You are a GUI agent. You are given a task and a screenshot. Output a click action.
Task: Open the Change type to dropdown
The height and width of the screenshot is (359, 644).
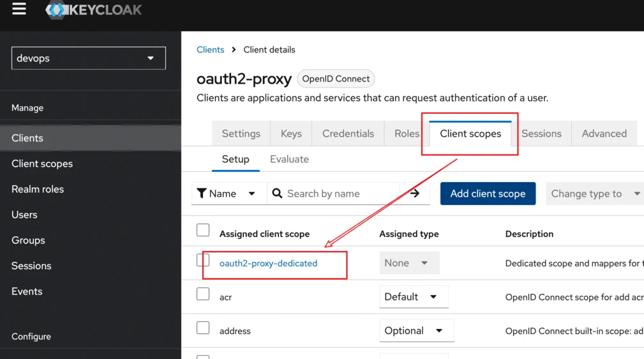pos(594,194)
